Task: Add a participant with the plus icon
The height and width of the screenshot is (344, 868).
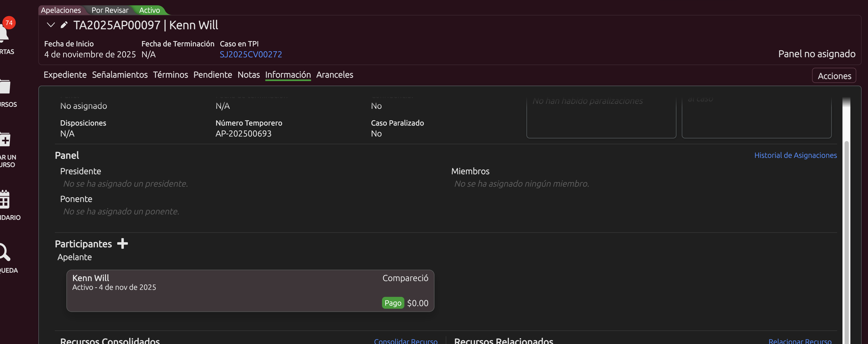Action: (122, 243)
